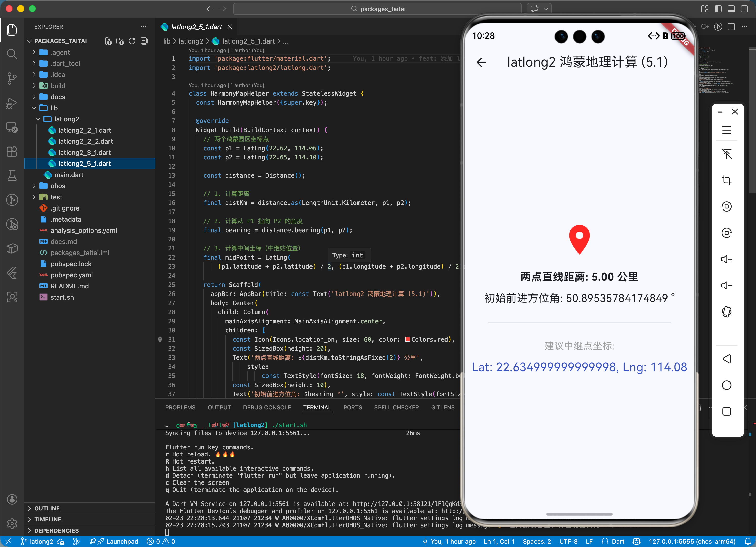The width and height of the screenshot is (756, 547).
Task: Tap the back arrow in phone app
Action: (481, 62)
